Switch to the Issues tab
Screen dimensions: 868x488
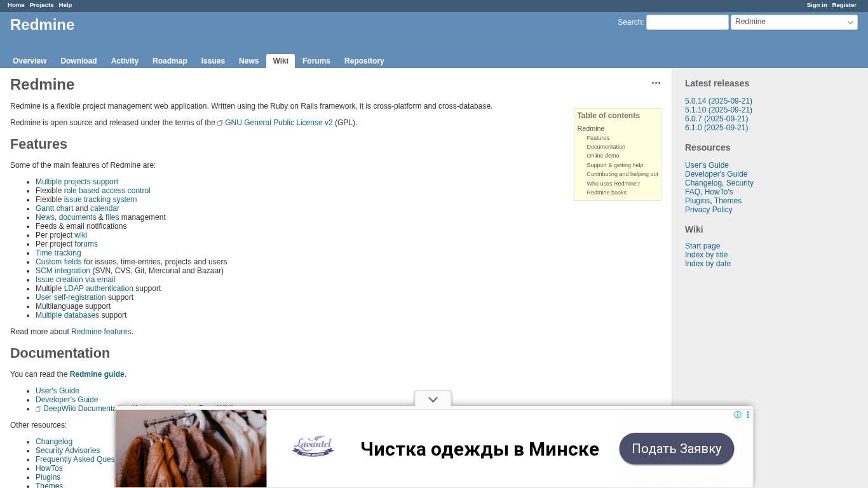213,61
